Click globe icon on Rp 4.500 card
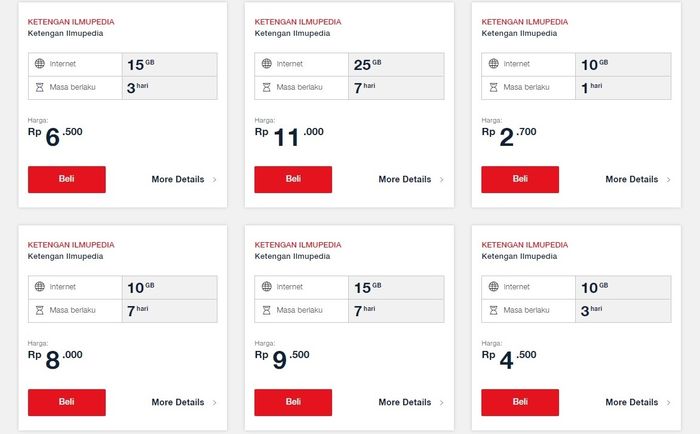The image size is (700, 434). point(494,287)
